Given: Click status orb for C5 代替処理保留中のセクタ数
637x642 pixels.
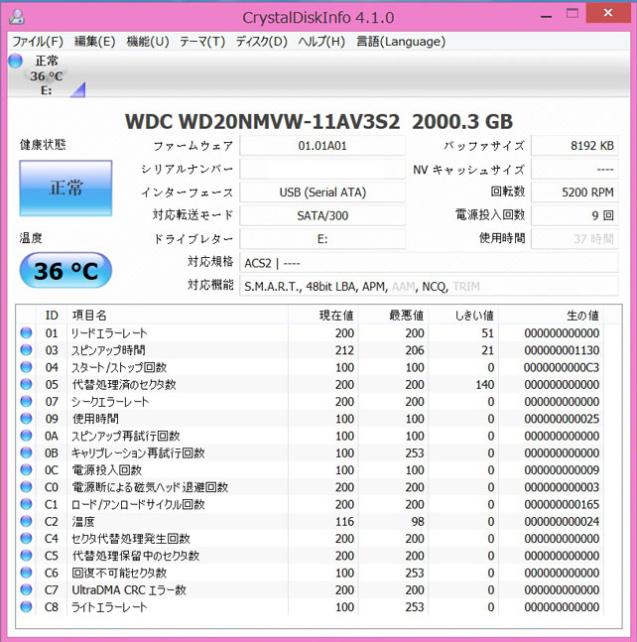Looking at the screenshot, I should point(26,556).
